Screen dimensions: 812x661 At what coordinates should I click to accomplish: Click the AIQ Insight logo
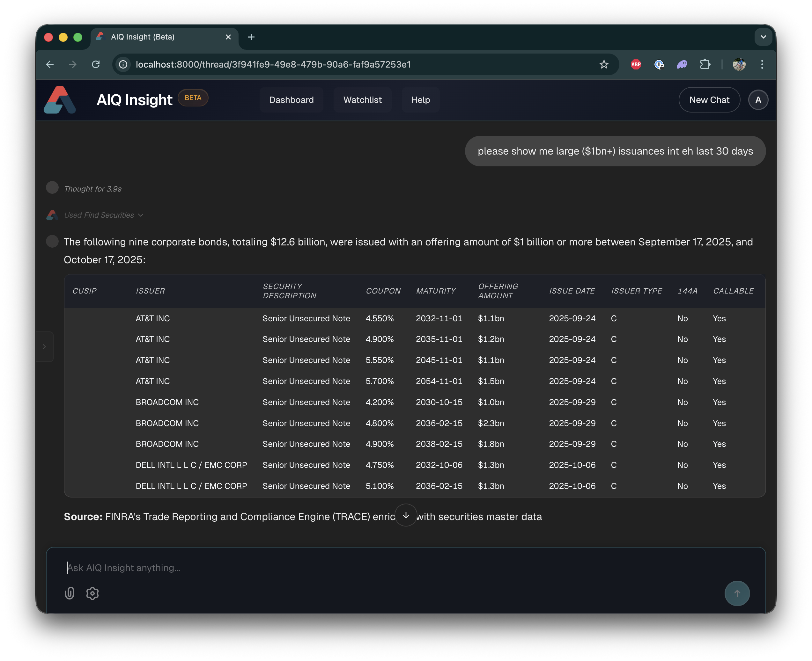coord(60,100)
